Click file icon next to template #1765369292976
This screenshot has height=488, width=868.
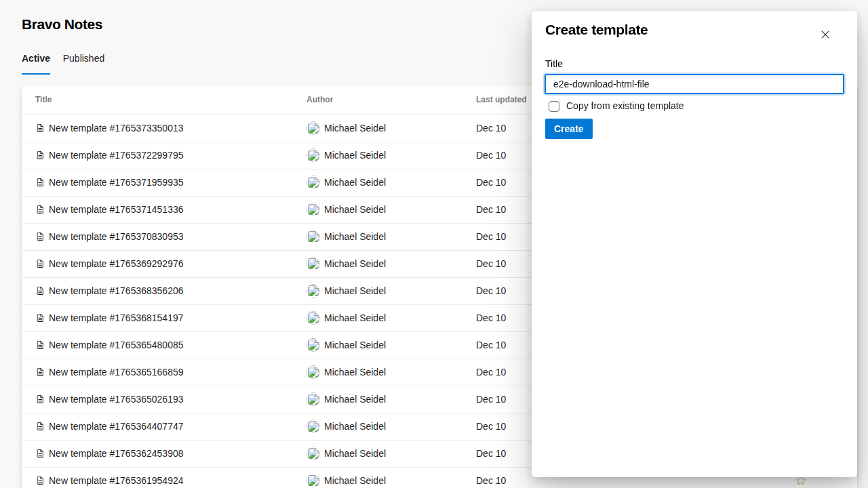point(40,264)
